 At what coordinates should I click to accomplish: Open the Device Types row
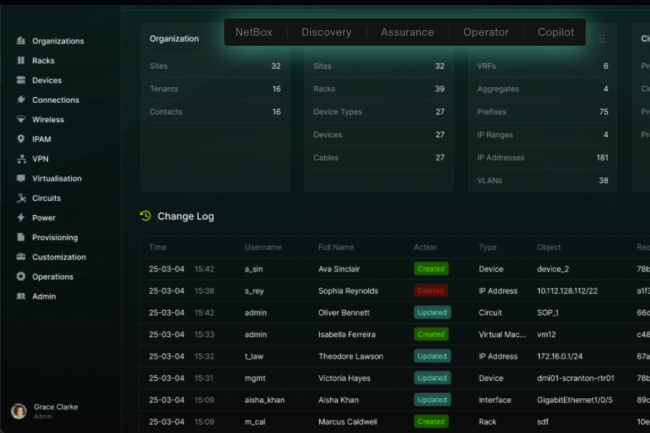379,111
